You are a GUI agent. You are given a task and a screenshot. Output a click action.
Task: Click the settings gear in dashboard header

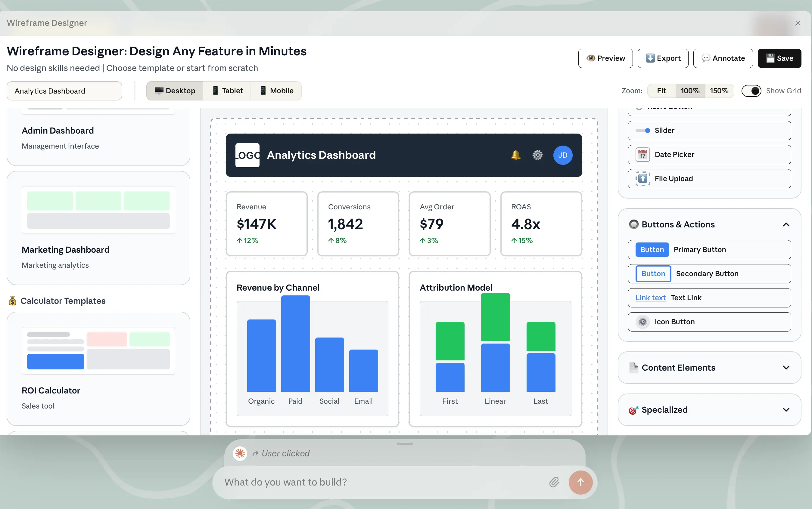537,155
